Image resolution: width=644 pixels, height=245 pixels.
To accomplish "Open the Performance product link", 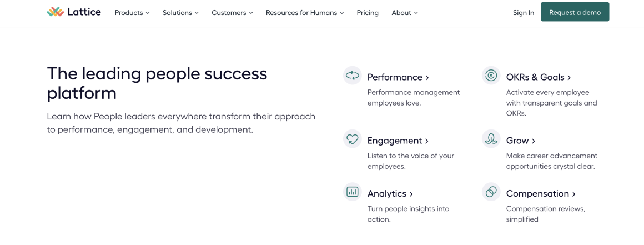I will point(398,77).
